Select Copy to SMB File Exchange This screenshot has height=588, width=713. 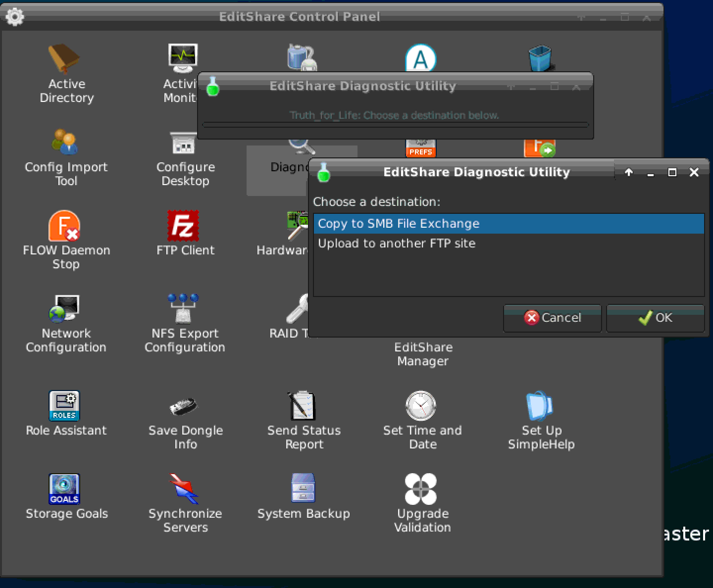[x=509, y=223]
